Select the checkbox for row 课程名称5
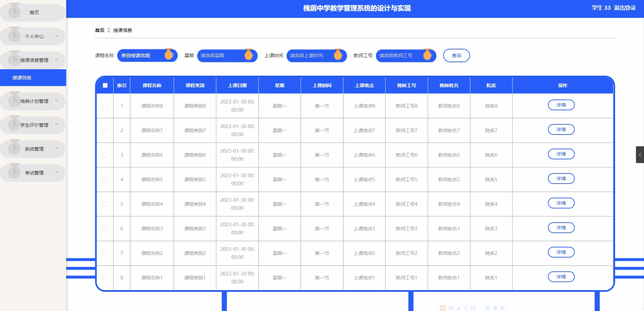Viewport: 644px width, 311px height. tap(105, 179)
